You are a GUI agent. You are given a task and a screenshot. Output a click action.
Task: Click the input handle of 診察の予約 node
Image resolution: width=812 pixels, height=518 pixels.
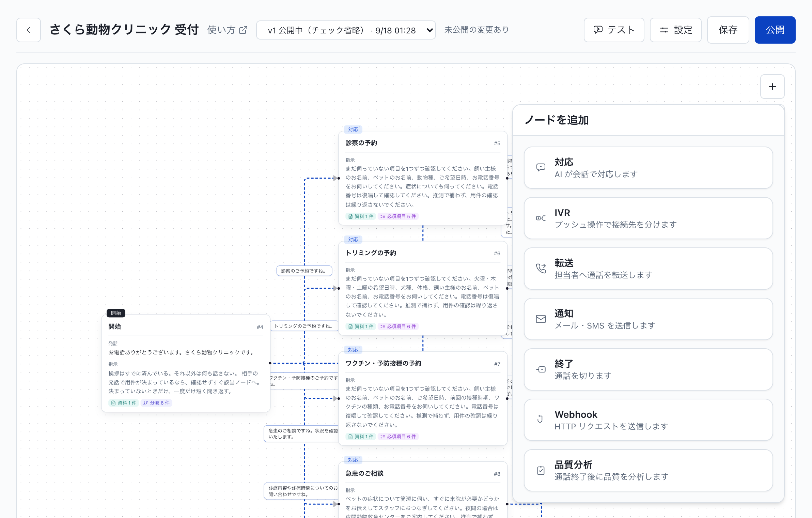click(339, 178)
